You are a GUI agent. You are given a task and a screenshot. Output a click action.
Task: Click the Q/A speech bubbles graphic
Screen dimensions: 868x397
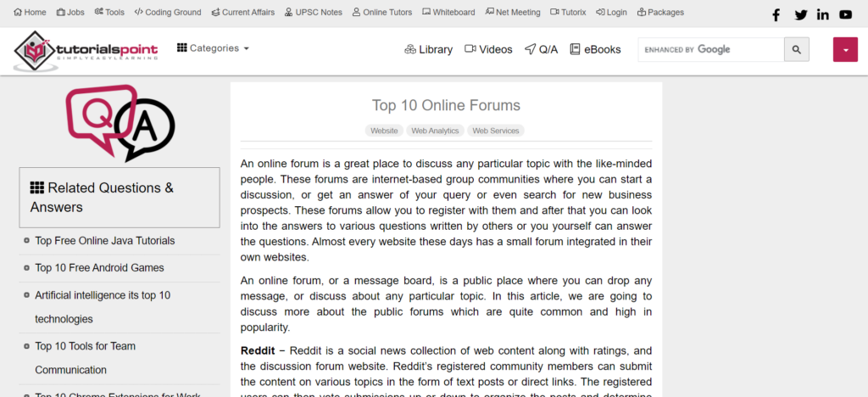(x=120, y=123)
